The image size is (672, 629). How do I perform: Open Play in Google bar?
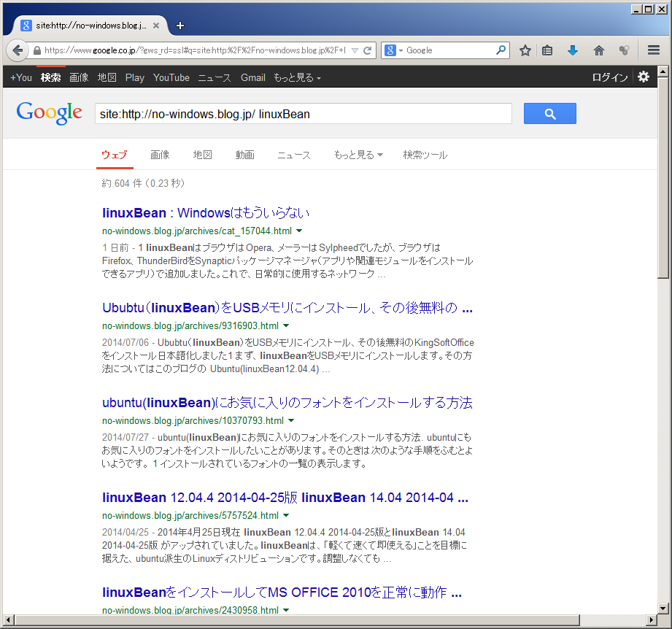click(134, 77)
